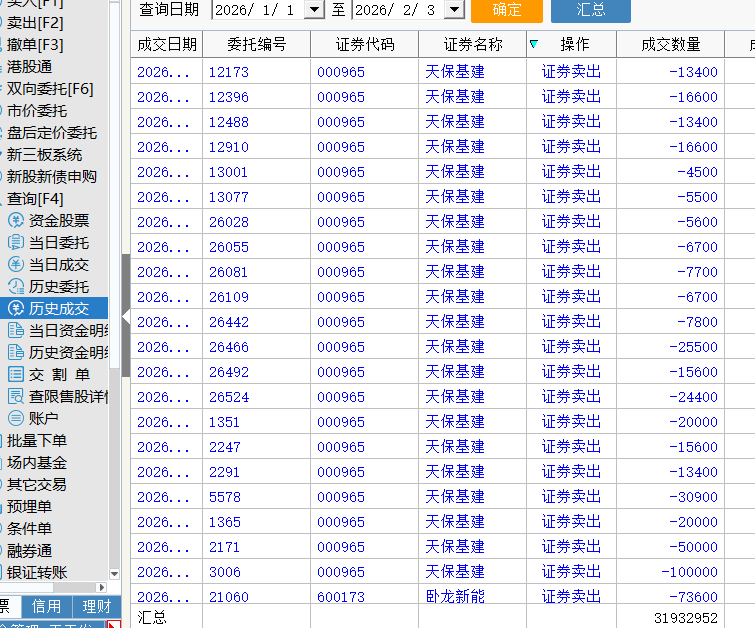This screenshot has height=628, width=755.
Task: Select the summary total 31932952
Action: pyautogui.click(x=686, y=617)
